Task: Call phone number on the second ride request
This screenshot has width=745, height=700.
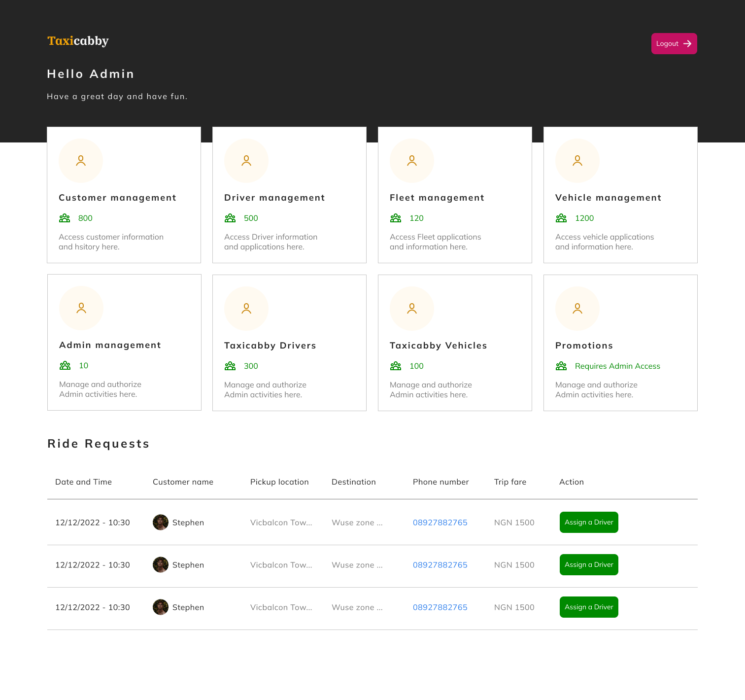Action: click(x=440, y=565)
